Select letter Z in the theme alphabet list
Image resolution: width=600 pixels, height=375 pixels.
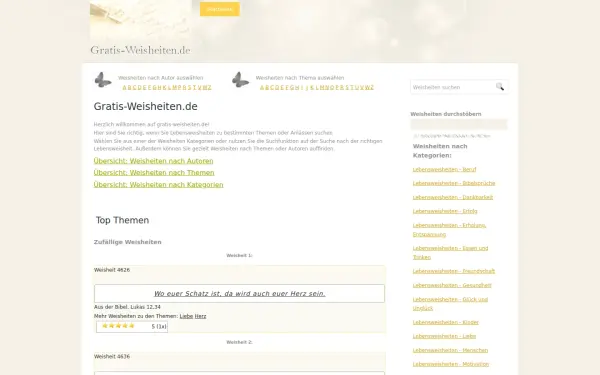point(372,88)
